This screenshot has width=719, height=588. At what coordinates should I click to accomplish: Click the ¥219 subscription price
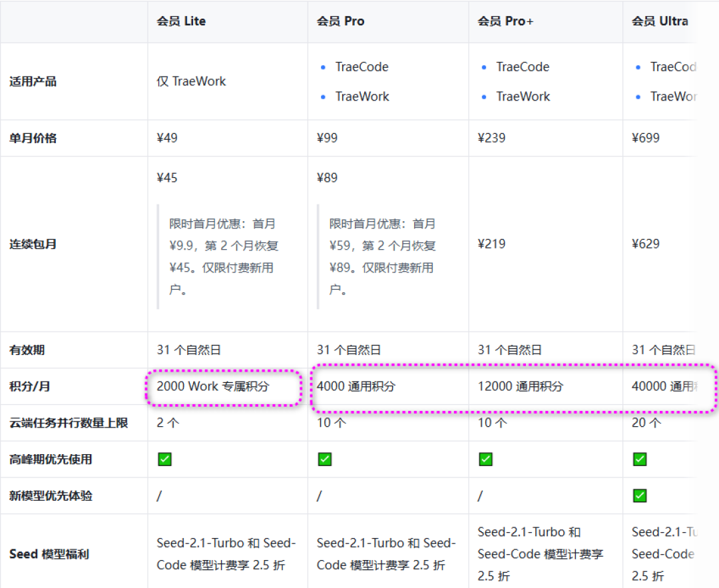pyautogui.click(x=491, y=244)
